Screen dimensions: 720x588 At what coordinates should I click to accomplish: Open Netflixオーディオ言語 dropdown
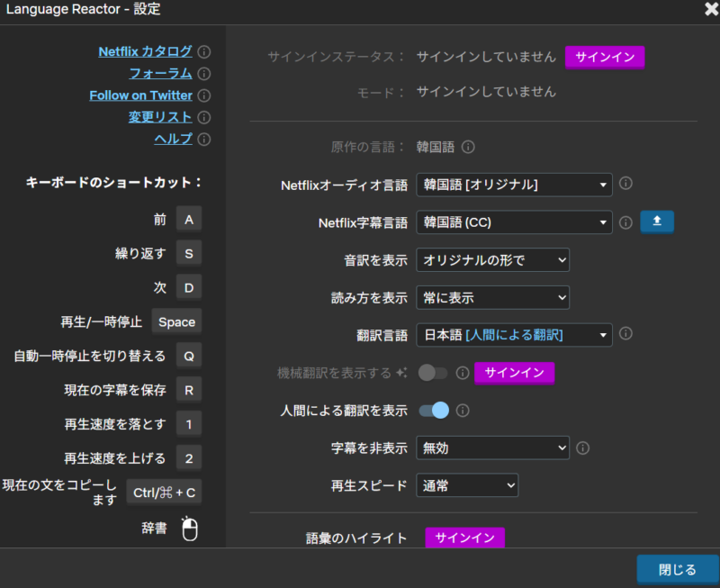pyautogui.click(x=514, y=185)
